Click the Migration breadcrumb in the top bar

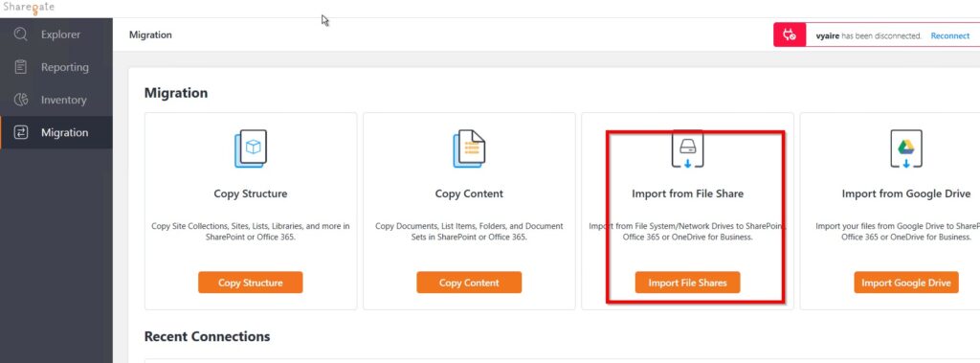pyautogui.click(x=150, y=35)
